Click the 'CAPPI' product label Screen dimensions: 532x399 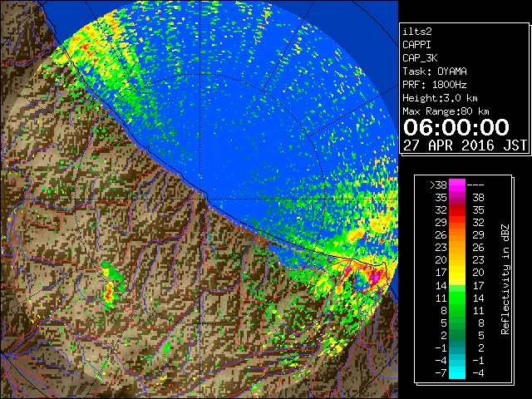tap(416, 45)
